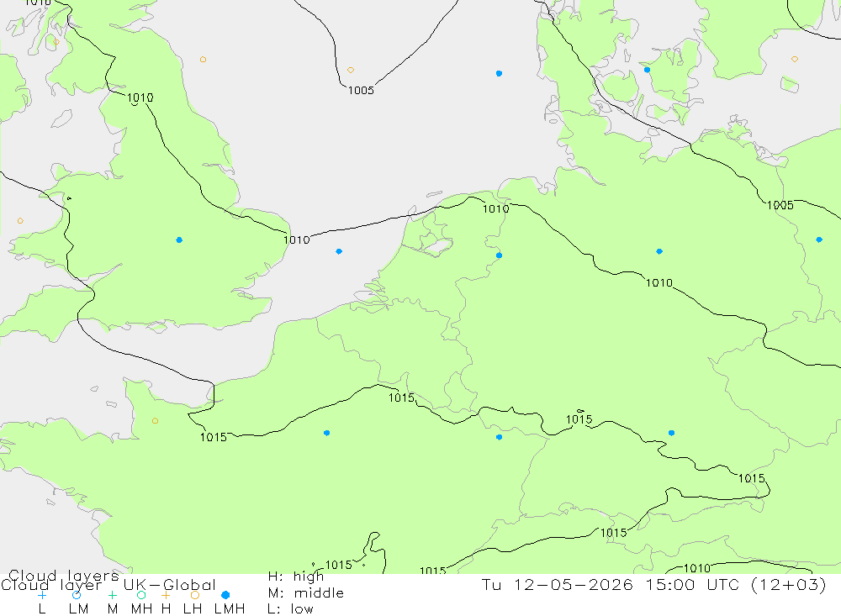
Task: Select the orange LH marker over western Scotland
Action: pyautogui.click(x=56, y=41)
